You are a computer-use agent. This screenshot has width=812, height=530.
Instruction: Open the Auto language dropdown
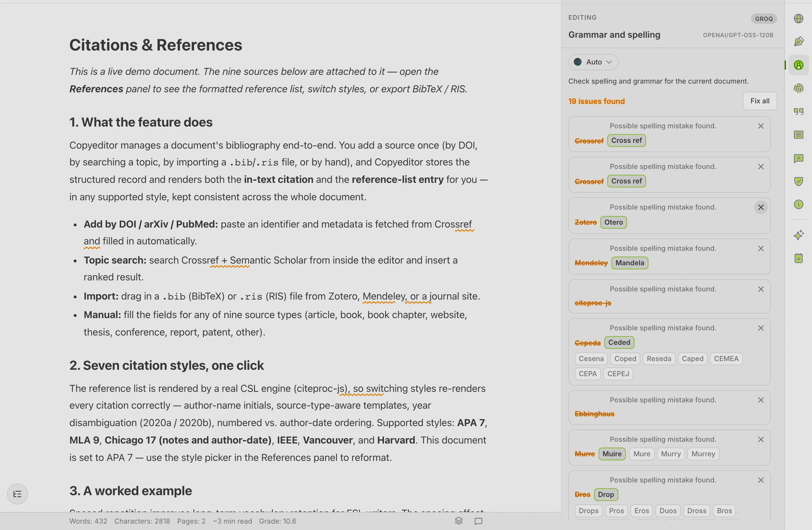pyautogui.click(x=593, y=62)
